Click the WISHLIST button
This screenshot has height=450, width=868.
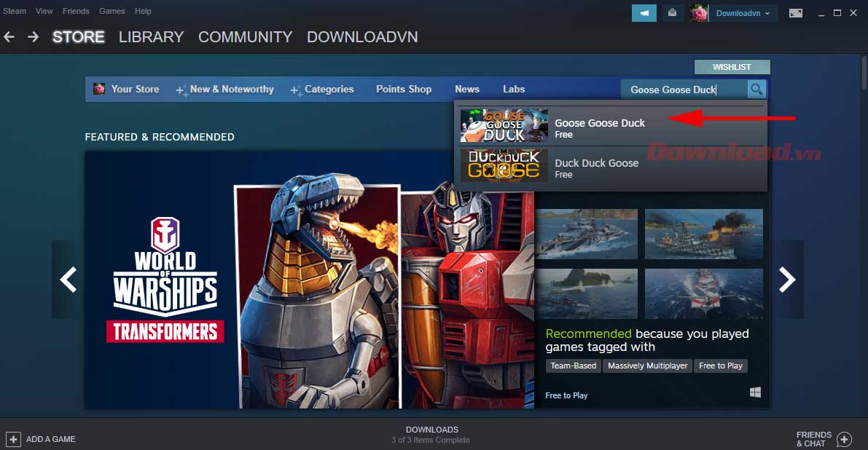coord(732,67)
